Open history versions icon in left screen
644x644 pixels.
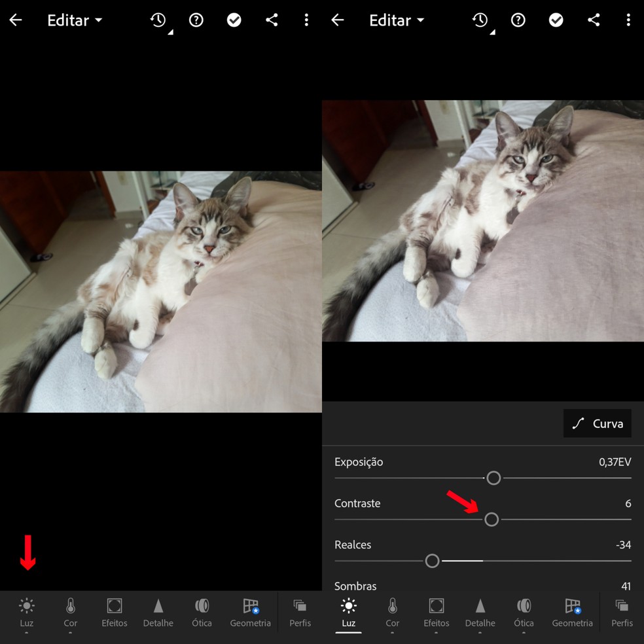tap(158, 20)
